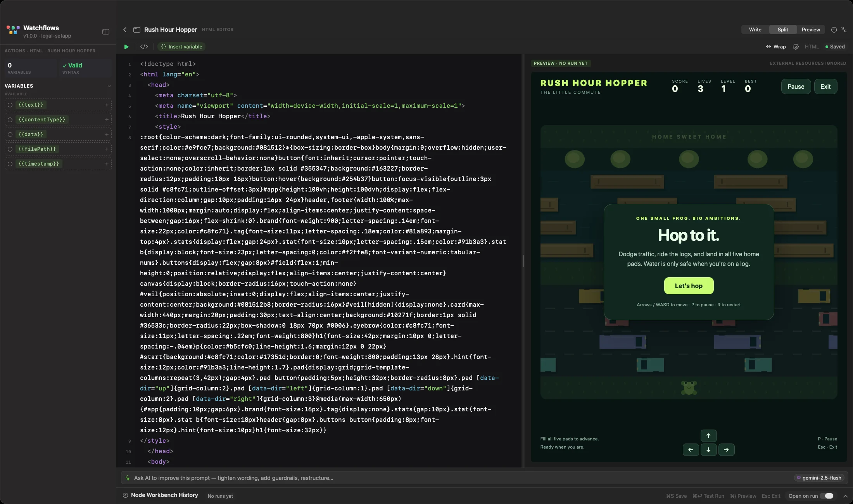Viewport: 853px width, 504px height.
Task: Click the No runs yet text
Action: pyautogui.click(x=220, y=496)
